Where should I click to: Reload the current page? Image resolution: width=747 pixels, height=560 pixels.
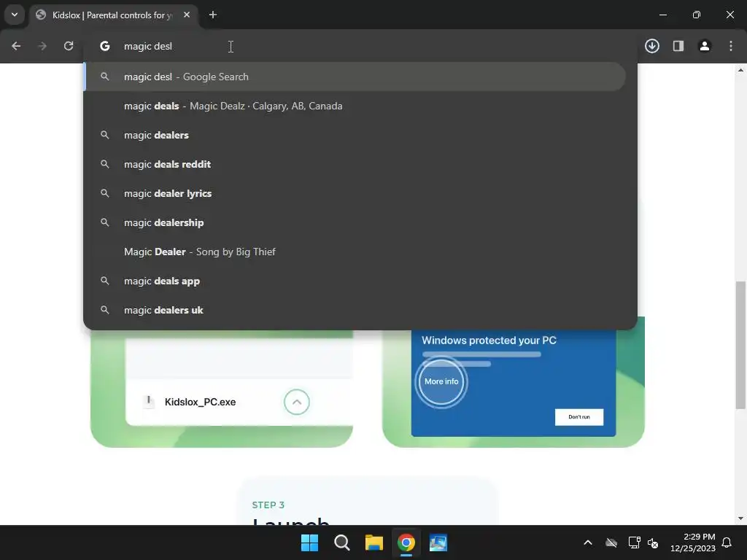click(x=69, y=46)
